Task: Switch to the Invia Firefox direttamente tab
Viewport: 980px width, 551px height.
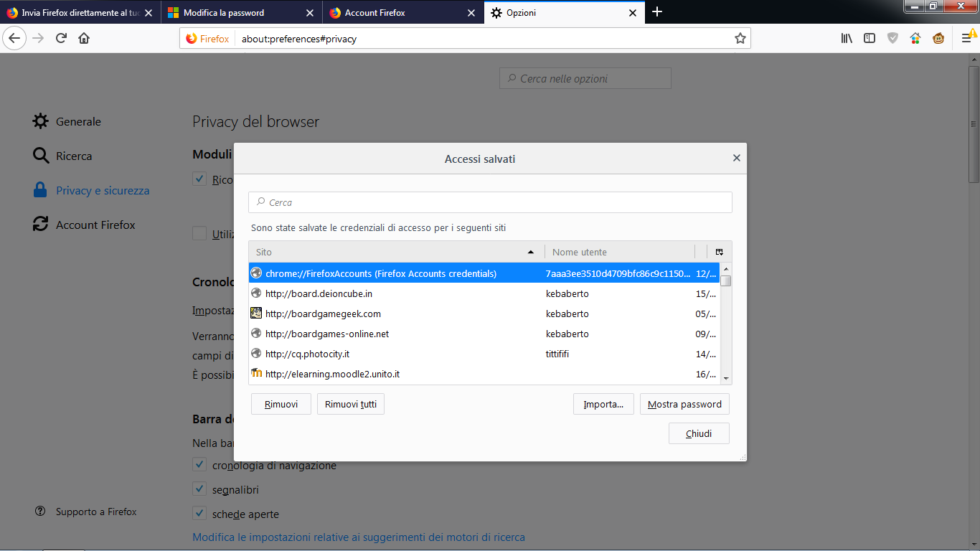Action: [80, 13]
